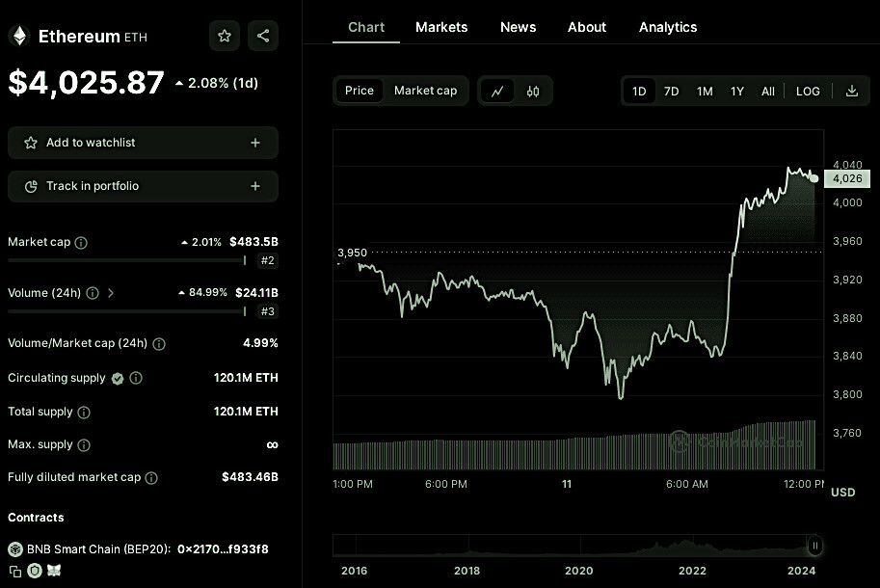Click the $24.11B volume value

coord(256,293)
